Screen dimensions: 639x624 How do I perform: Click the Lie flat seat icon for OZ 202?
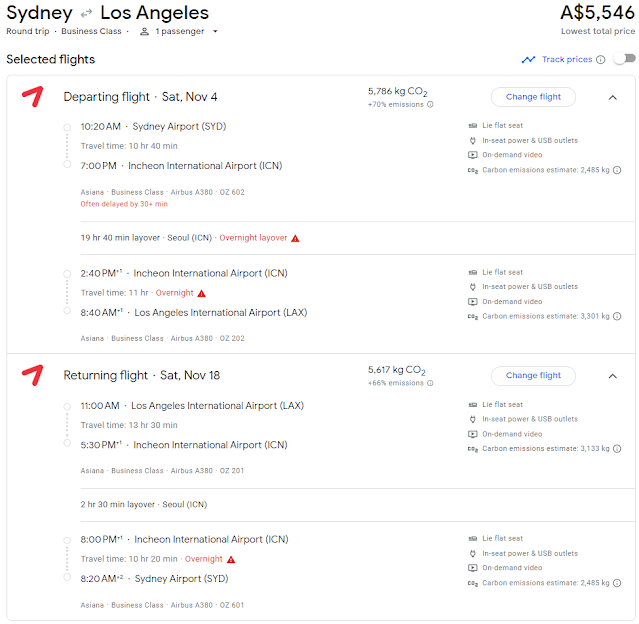pyautogui.click(x=473, y=272)
